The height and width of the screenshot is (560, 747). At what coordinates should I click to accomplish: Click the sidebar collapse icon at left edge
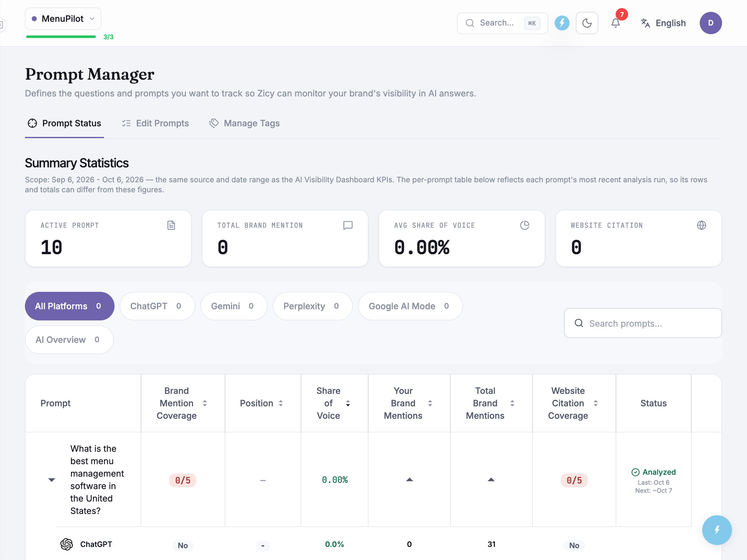point(2,25)
